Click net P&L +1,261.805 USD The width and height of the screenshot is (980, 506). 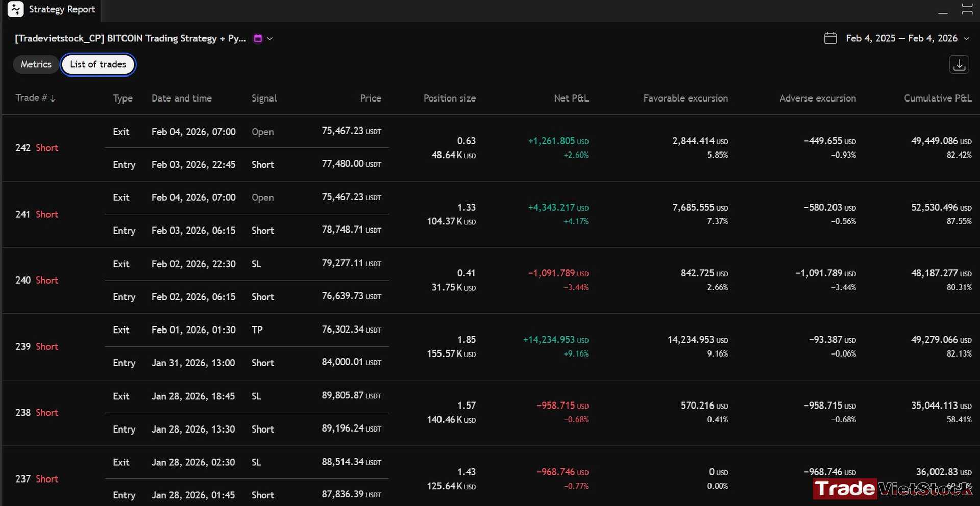pyautogui.click(x=558, y=141)
